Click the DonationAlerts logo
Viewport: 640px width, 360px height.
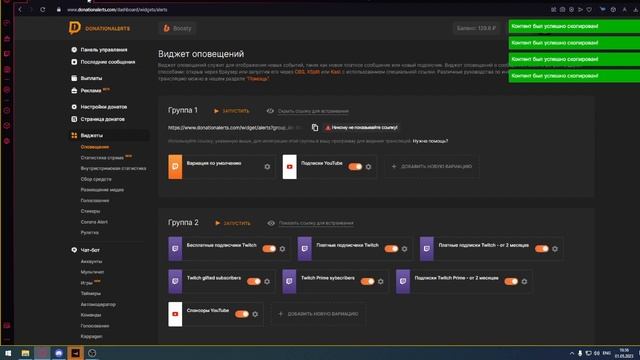99,28
